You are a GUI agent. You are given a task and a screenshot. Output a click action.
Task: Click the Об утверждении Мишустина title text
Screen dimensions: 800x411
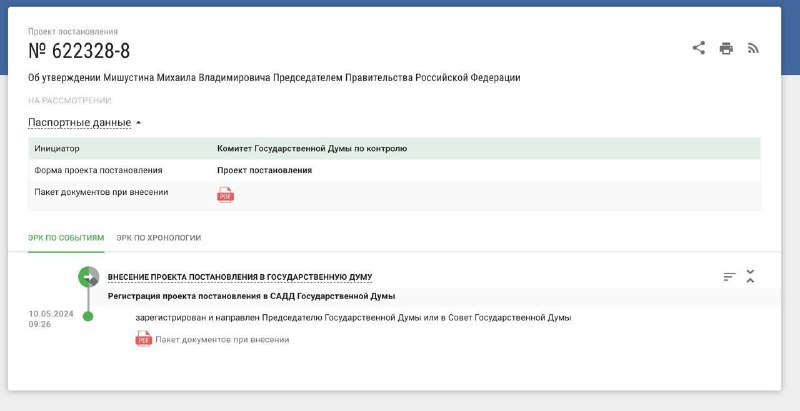(x=274, y=78)
